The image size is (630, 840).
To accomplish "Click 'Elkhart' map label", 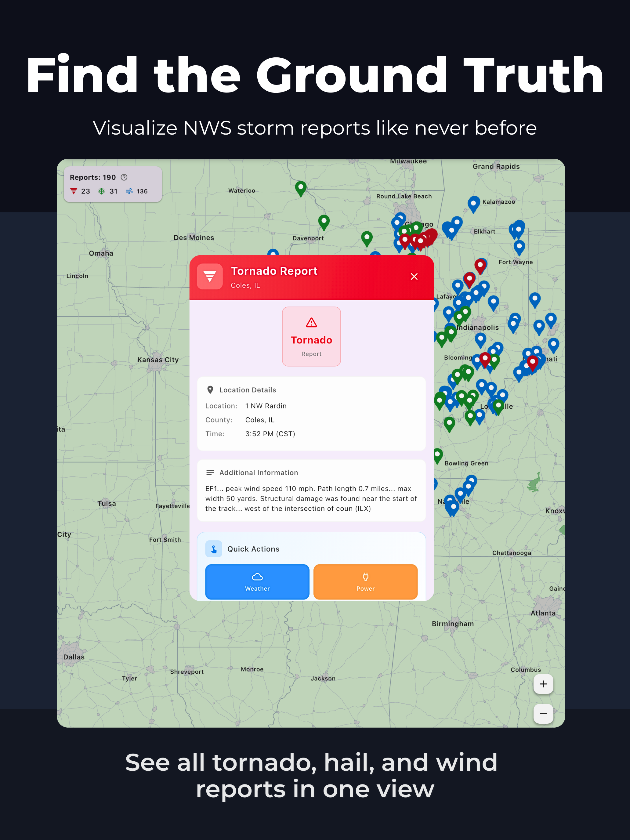I will pos(484,232).
